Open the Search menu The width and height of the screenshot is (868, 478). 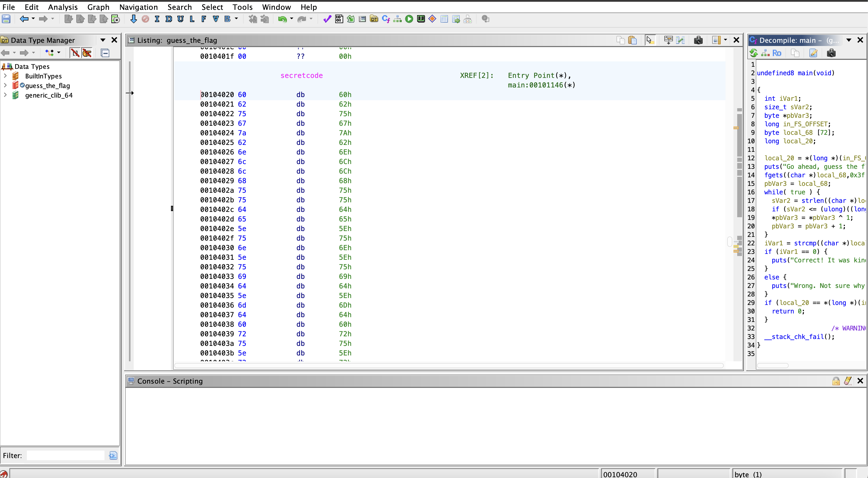[180, 7]
